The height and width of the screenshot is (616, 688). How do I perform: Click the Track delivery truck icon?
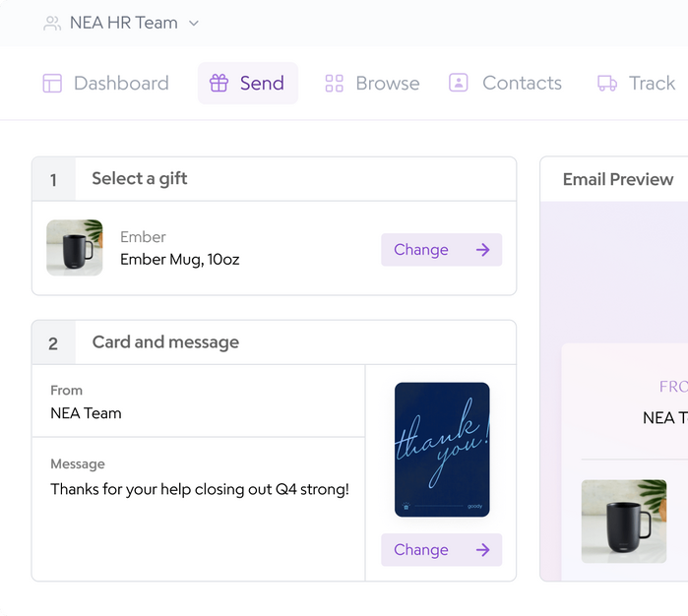tap(607, 83)
